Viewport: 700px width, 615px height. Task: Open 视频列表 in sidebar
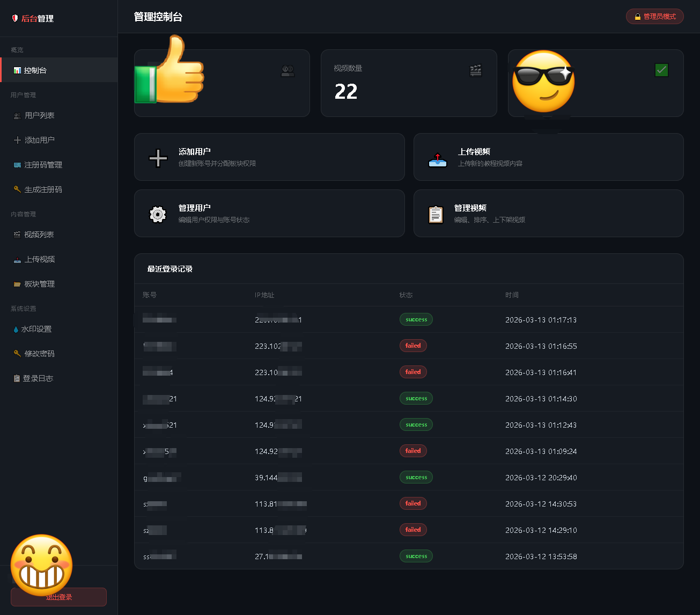tap(39, 235)
